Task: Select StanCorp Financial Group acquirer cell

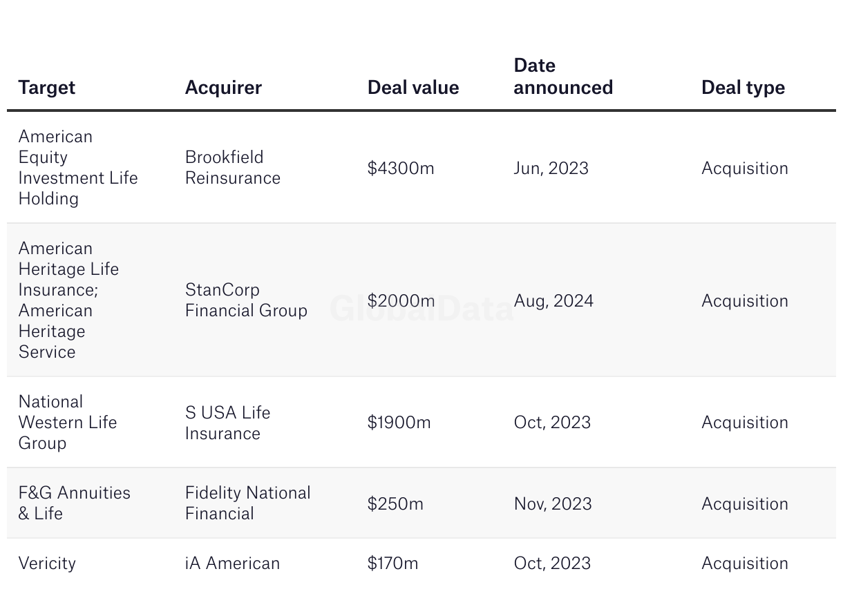Action: 246,300
